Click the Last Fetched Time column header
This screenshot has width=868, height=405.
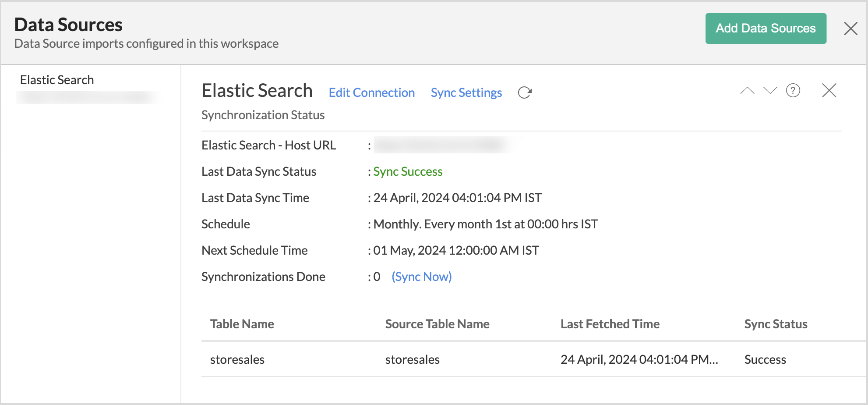click(610, 324)
